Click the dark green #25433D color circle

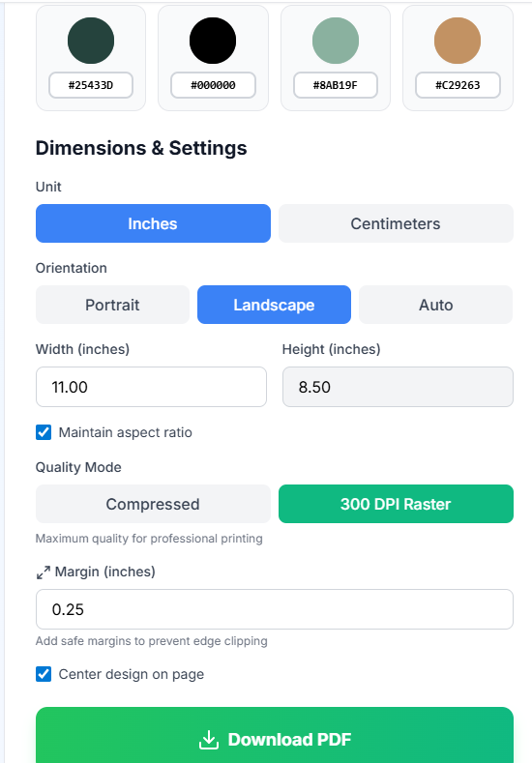[91, 41]
